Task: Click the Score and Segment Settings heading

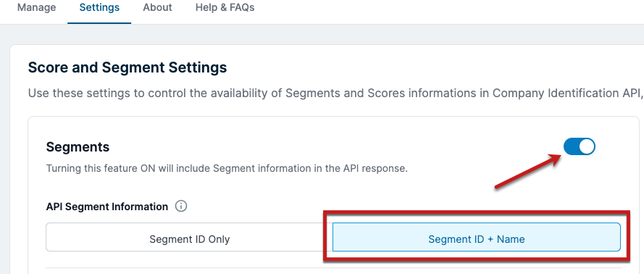Action: [127, 67]
